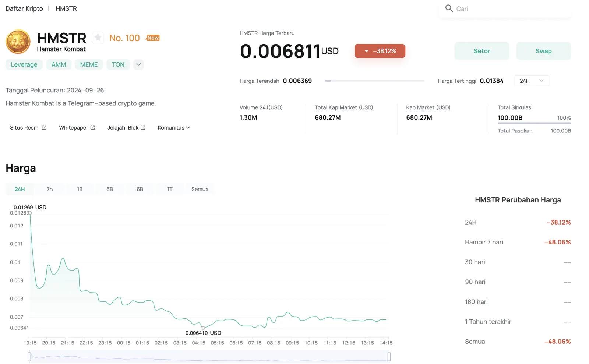Click the No. 100 rank text
The image size is (589, 364).
(x=124, y=38)
